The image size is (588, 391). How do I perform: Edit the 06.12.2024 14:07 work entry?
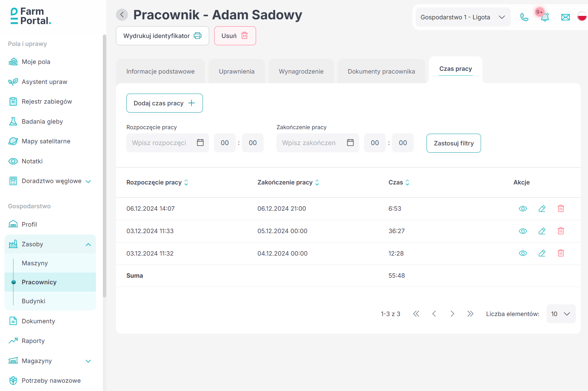tap(542, 209)
